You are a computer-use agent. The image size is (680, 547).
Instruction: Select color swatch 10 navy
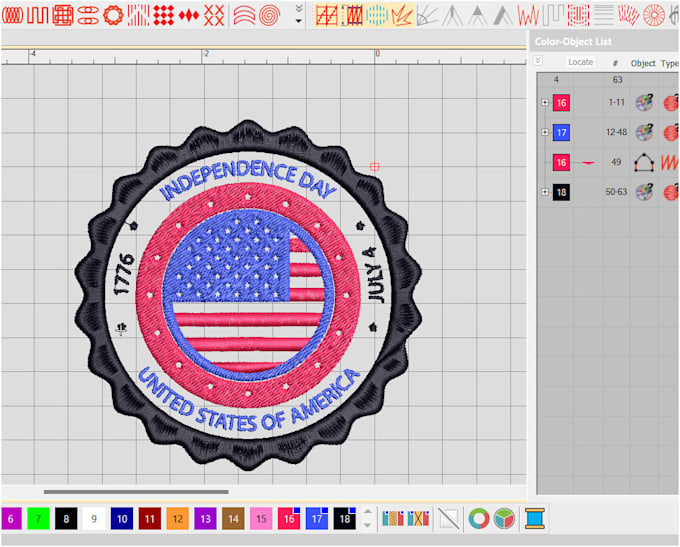pos(122,518)
